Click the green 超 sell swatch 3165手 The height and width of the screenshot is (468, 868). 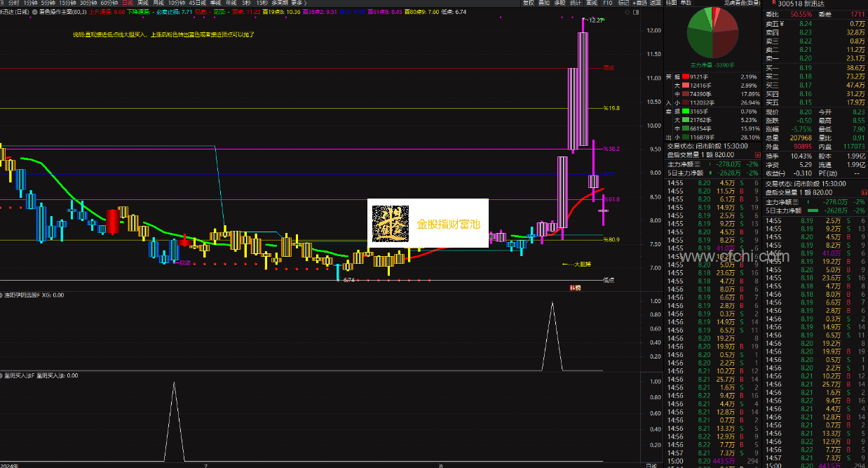(x=686, y=111)
